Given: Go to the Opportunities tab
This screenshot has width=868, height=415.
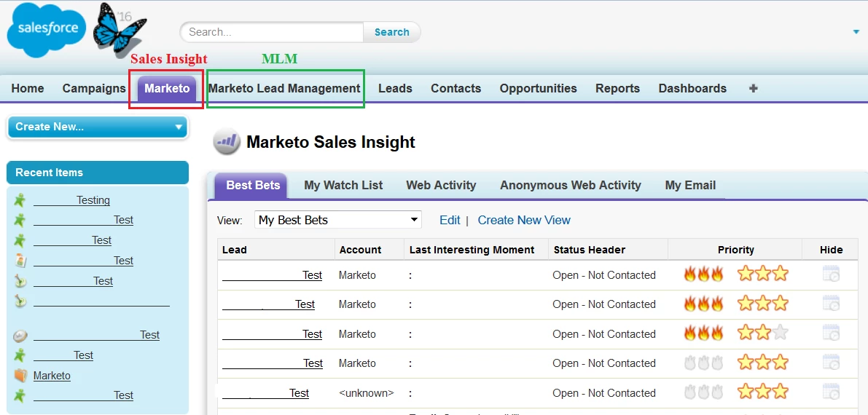Looking at the screenshot, I should click(538, 89).
